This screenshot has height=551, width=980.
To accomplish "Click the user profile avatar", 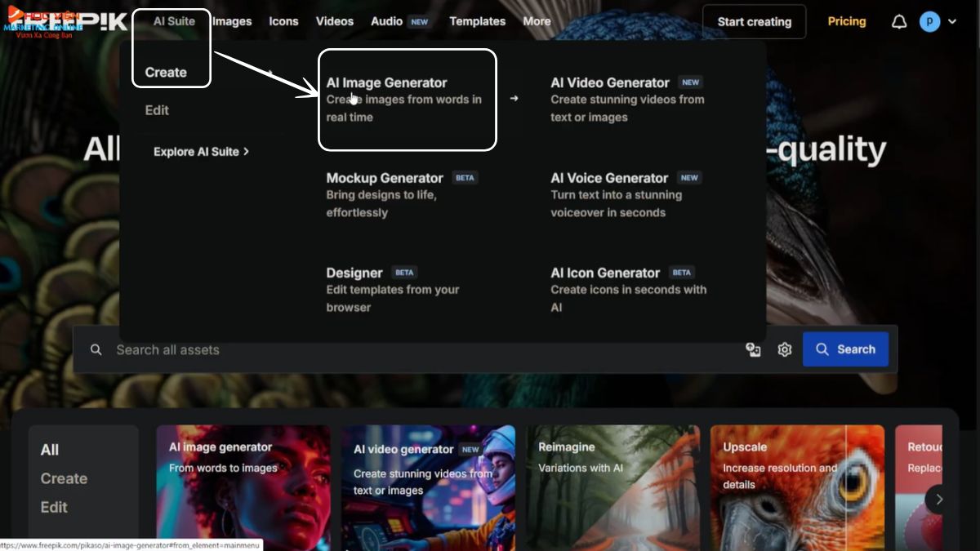I will point(929,22).
